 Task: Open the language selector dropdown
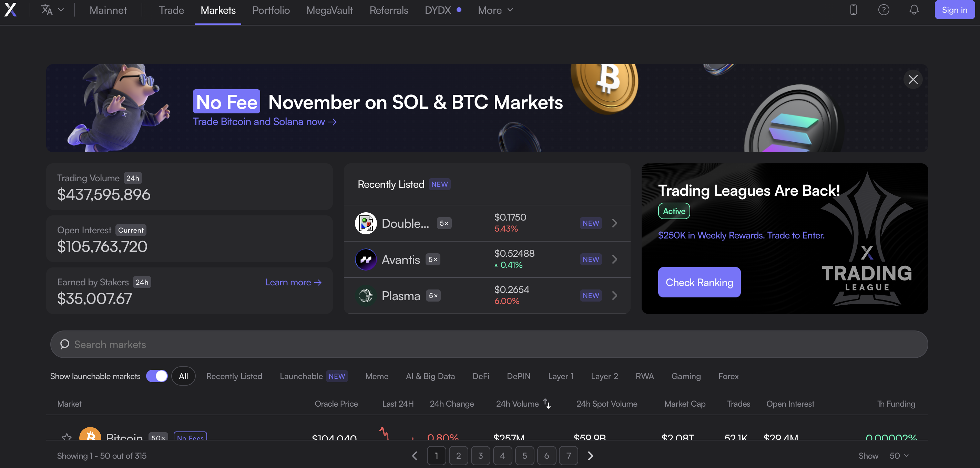[52, 10]
